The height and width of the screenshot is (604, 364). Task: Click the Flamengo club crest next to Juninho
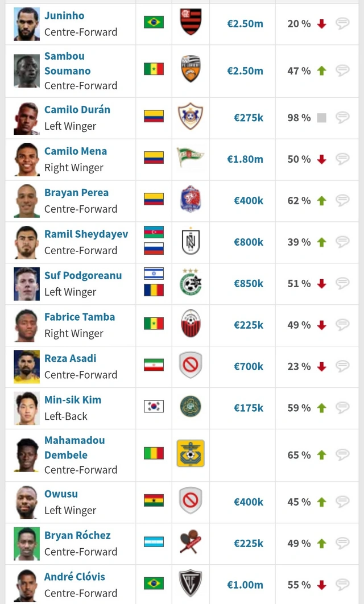191,22
